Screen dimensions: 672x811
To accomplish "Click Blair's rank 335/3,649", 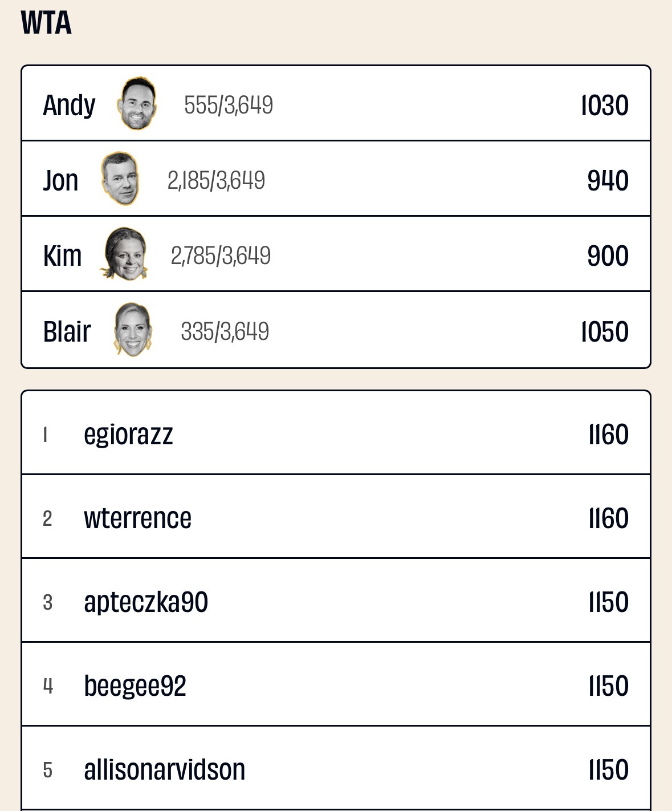I will coord(225,331).
